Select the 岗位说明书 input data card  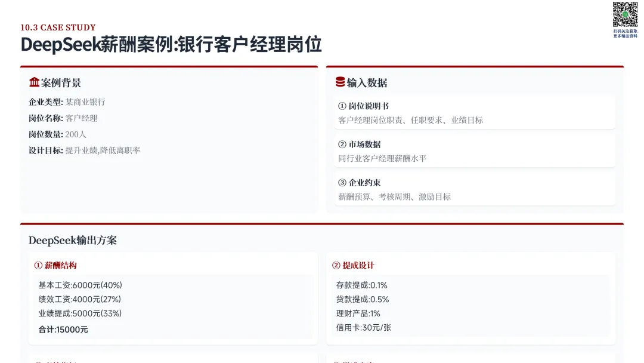475,112
